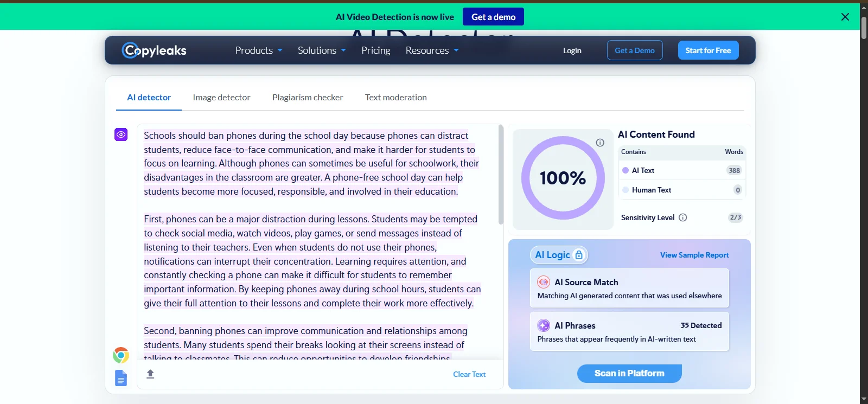Toggle the purple eye visibility icon
This screenshot has width=868, height=404.
point(121,134)
